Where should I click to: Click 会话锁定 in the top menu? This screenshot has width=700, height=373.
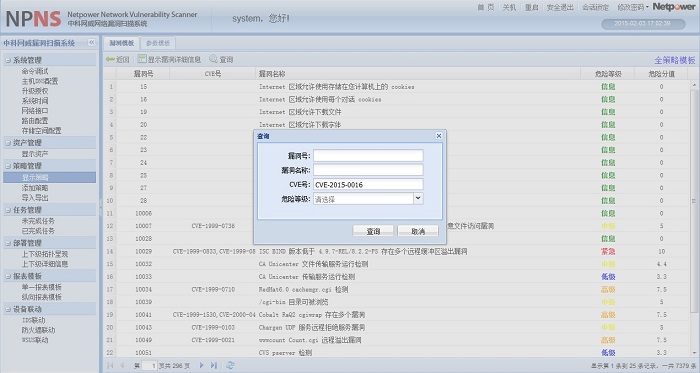(x=596, y=7)
